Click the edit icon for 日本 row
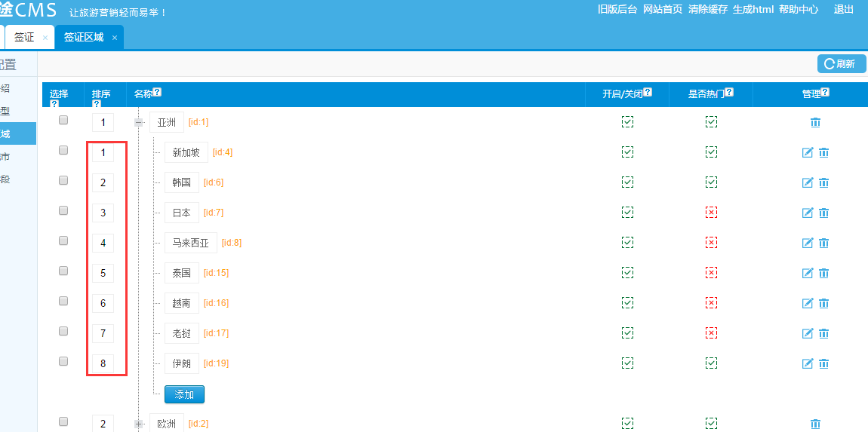Image resolution: width=868 pixels, height=432 pixels. click(x=807, y=213)
